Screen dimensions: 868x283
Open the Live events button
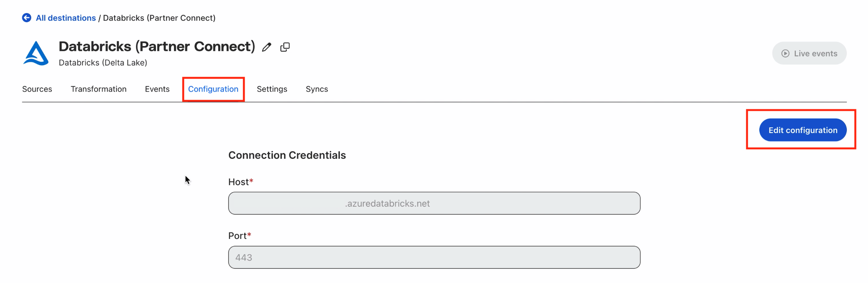pos(809,53)
